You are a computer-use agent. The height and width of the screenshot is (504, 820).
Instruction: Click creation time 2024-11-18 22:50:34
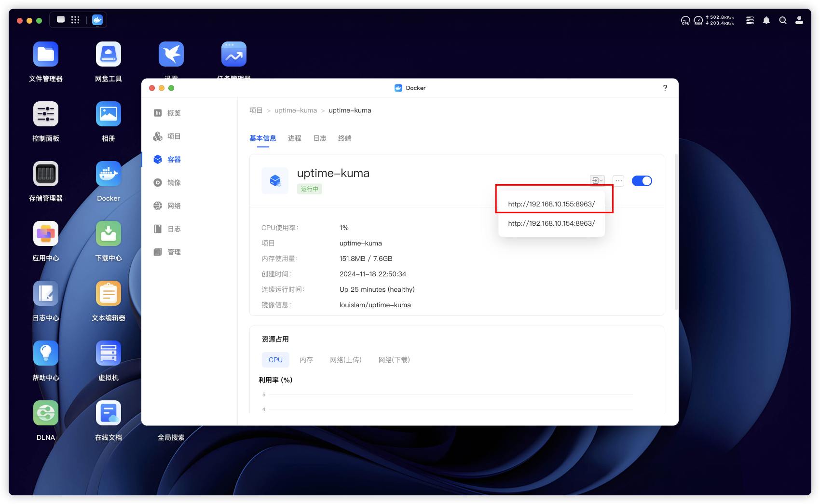pos(373,274)
